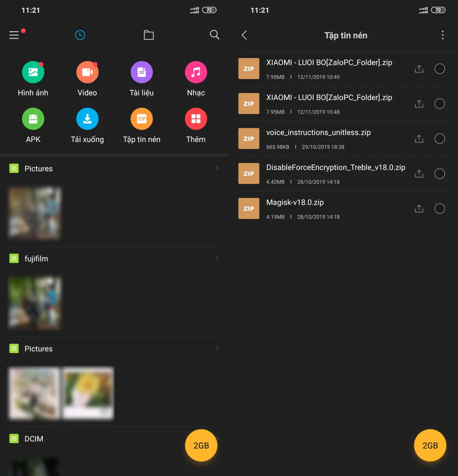The width and height of the screenshot is (458, 476).
Task: Open the yellow flower thumbnail in Pictures
Action: pyautogui.click(x=88, y=393)
